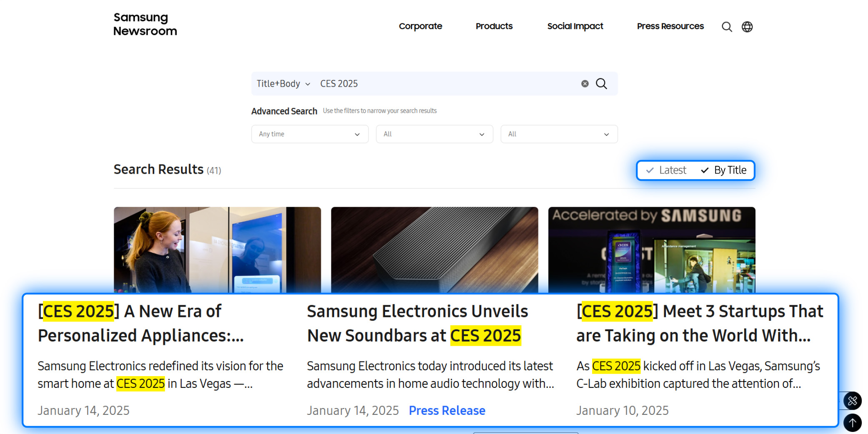This screenshot has height=434, width=868.
Task: Expand the Any time date filter
Action: click(310, 134)
